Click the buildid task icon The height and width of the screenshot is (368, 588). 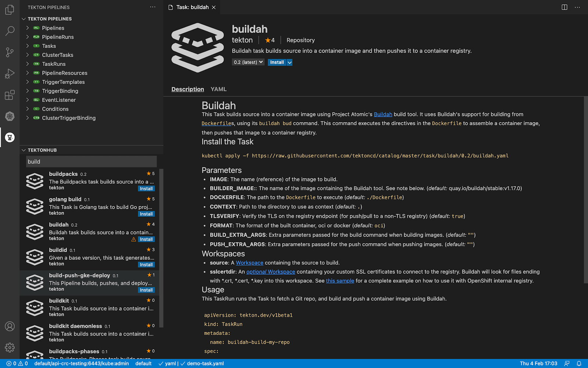tap(35, 257)
